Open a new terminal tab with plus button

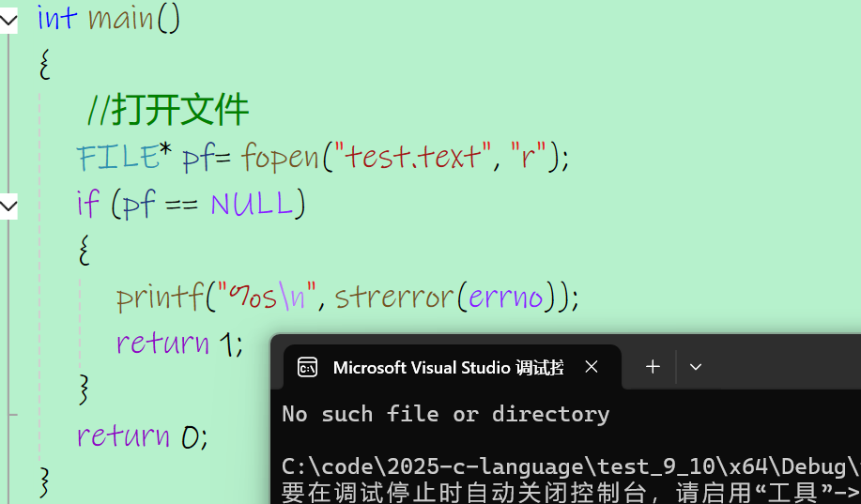(653, 367)
